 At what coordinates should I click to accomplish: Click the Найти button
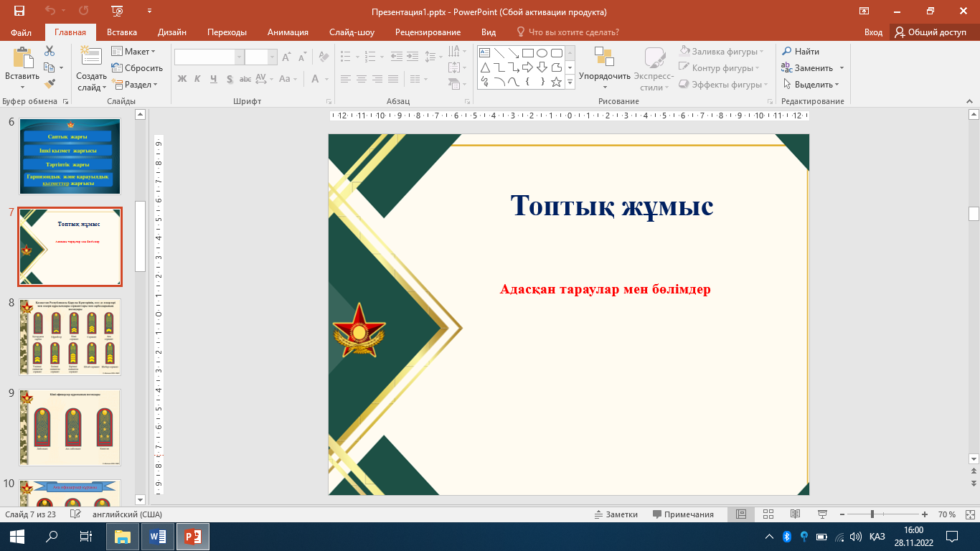coord(801,52)
